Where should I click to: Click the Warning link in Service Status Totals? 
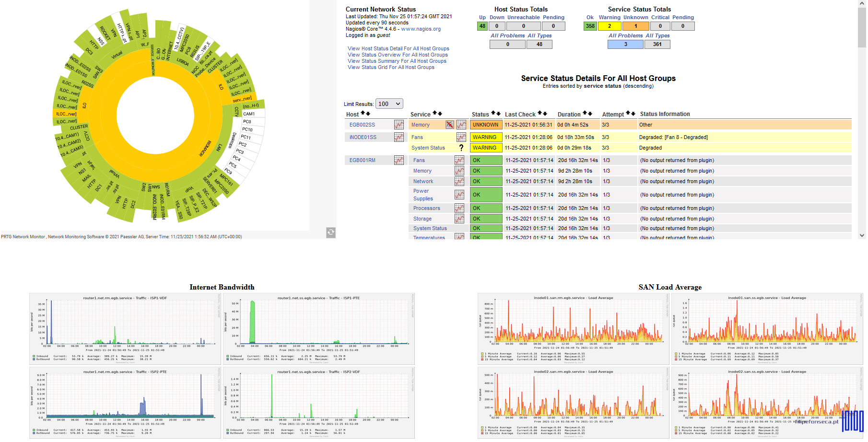tap(609, 17)
